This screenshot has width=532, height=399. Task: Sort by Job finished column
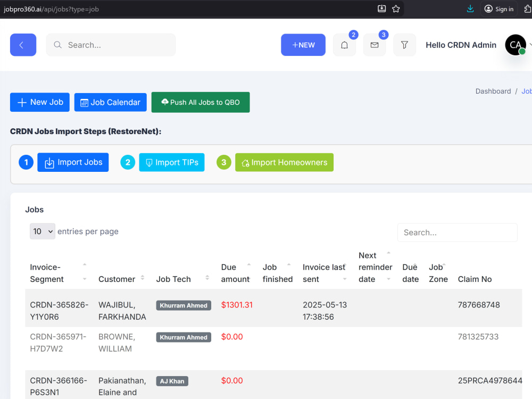pos(277,273)
